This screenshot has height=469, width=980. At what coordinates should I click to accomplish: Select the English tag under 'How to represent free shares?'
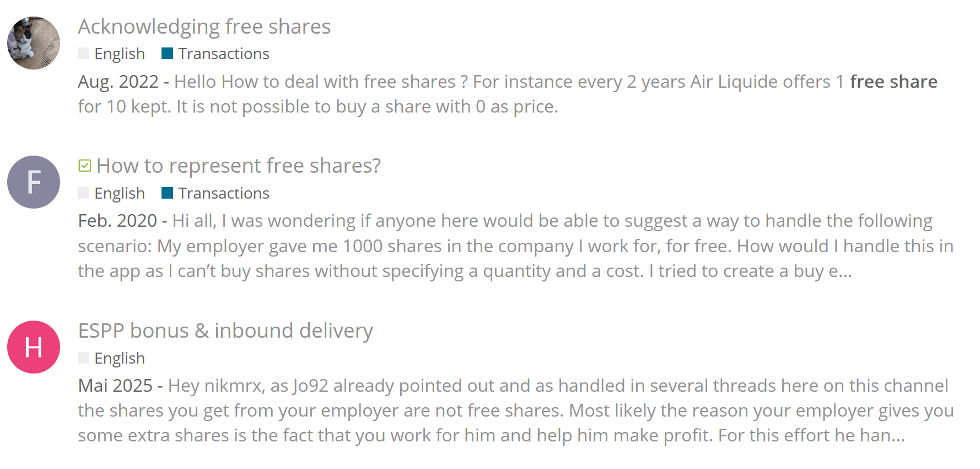tap(119, 193)
